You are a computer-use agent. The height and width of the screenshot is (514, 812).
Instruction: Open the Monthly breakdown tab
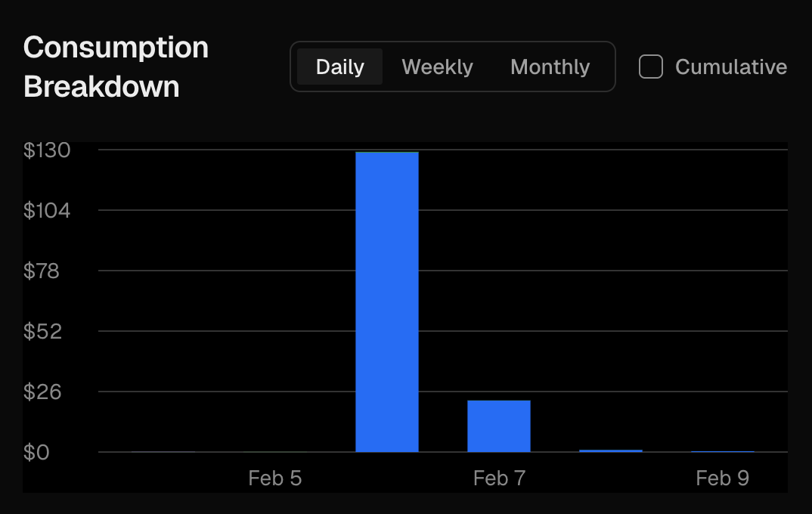[x=550, y=67]
